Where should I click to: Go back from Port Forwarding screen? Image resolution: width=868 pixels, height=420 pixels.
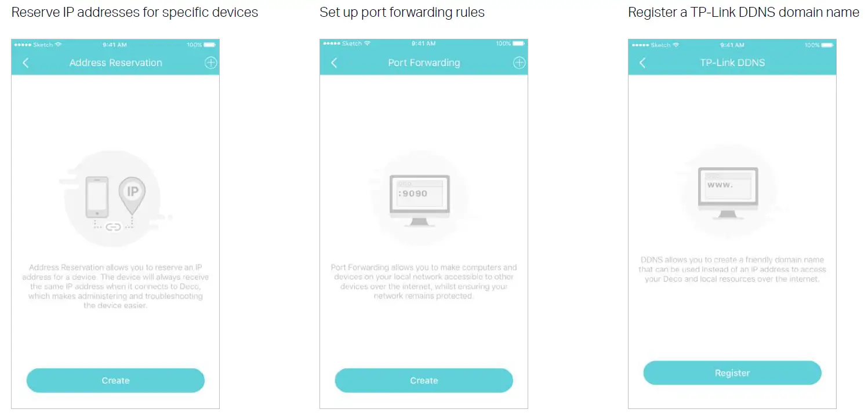click(x=334, y=63)
